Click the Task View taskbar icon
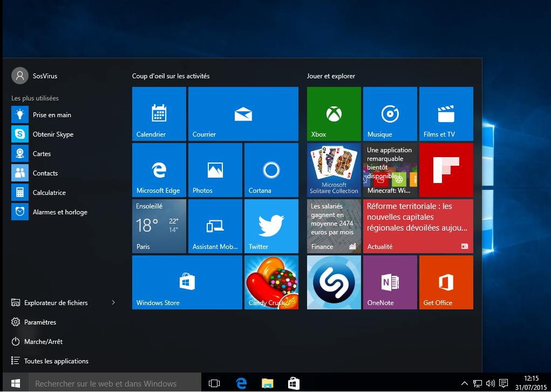Screen dimensions: 551x392 point(214,383)
